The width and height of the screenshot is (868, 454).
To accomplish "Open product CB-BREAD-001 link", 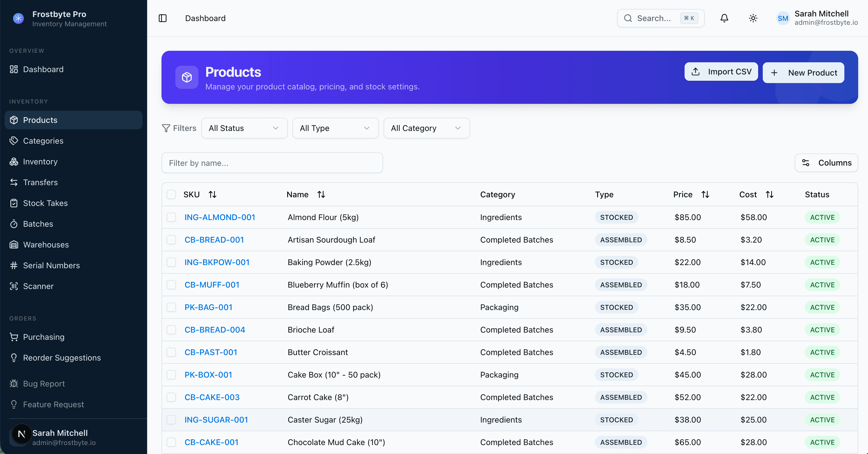I will tap(214, 240).
